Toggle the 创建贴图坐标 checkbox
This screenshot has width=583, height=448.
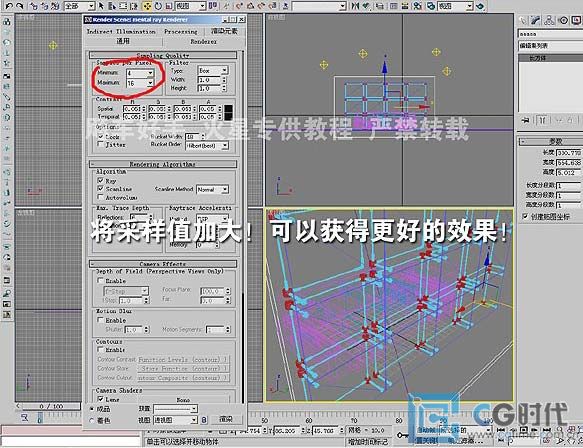point(525,216)
